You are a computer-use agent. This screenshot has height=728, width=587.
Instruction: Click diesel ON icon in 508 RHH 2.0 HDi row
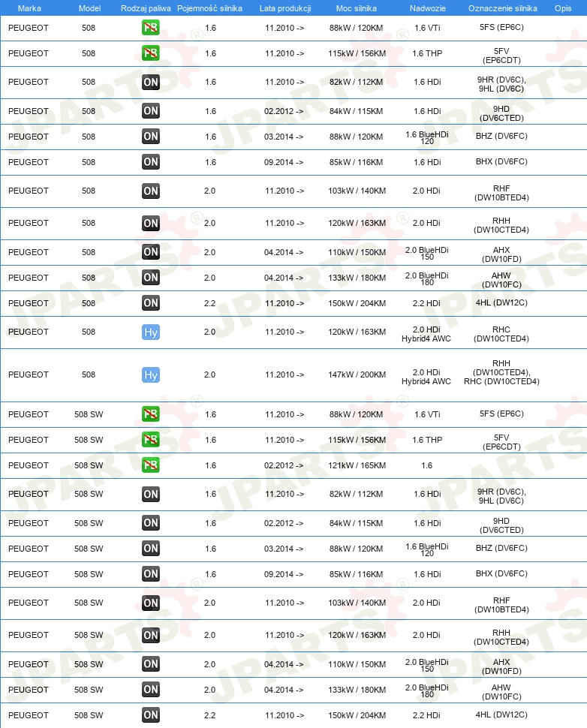click(150, 224)
